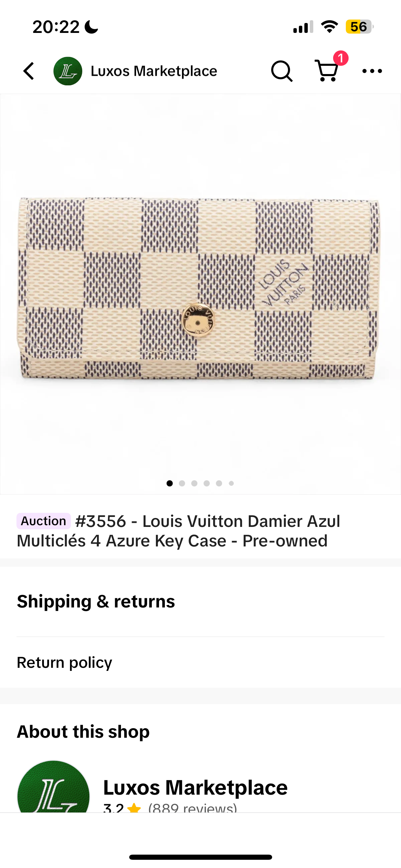Open the three-dot more options menu
This screenshot has height=868, width=401.
(x=372, y=71)
